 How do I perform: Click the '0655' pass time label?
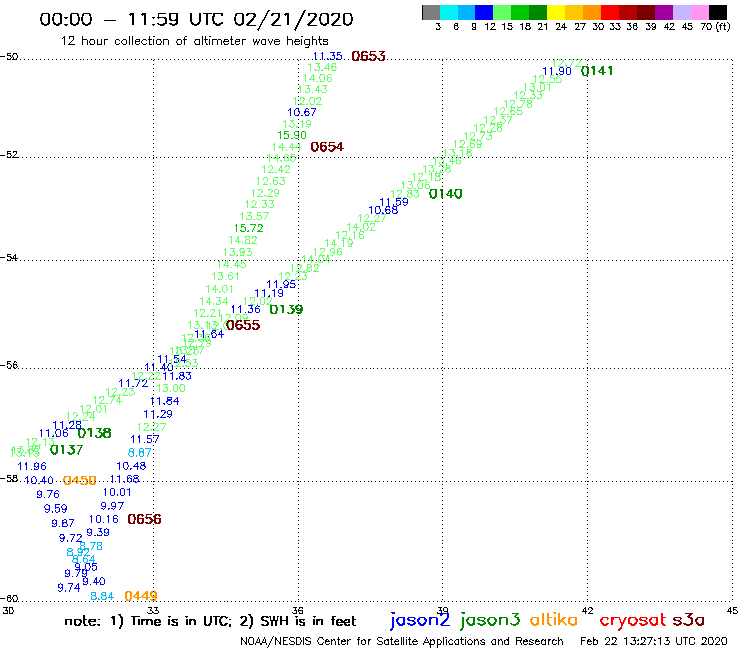tap(243, 325)
